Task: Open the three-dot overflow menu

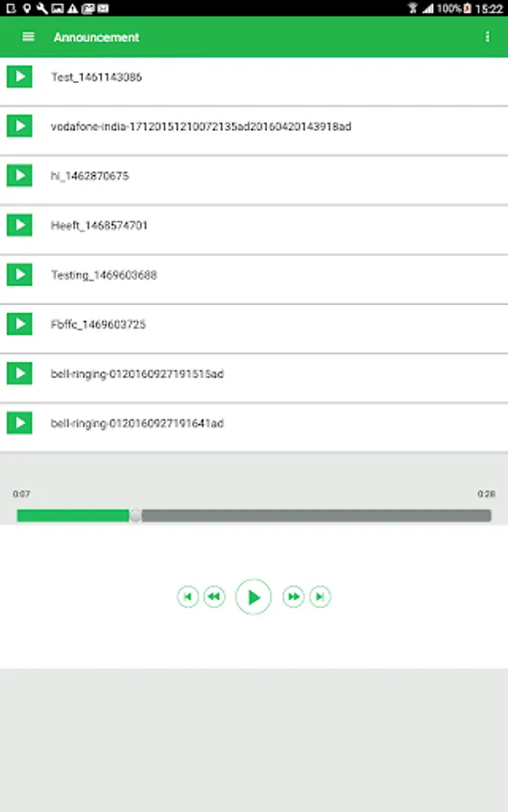Action: click(486, 37)
